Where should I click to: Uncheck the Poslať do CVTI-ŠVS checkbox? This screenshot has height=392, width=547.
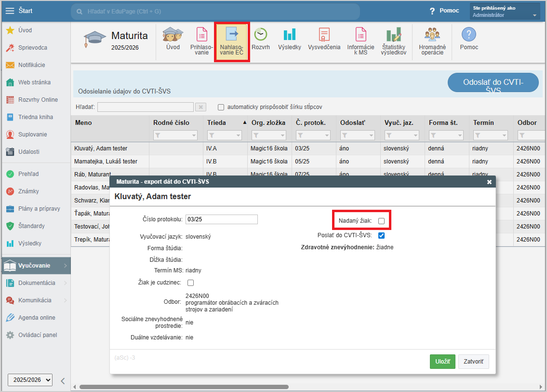(x=381, y=236)
